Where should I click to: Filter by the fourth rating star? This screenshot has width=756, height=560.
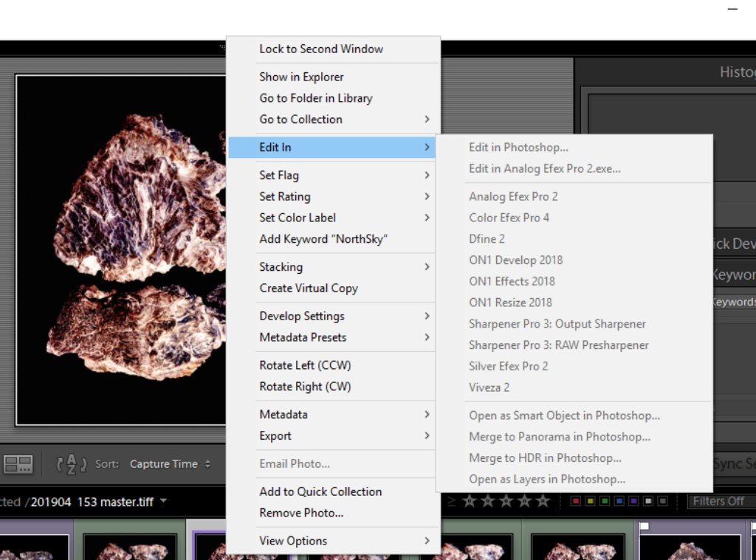(524, 501)
